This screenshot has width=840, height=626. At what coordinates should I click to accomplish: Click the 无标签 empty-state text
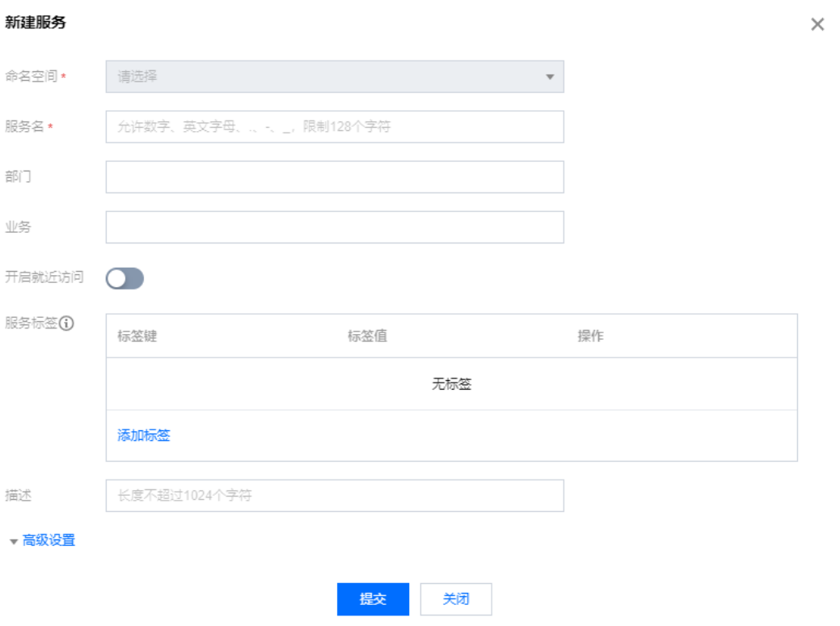(x=452, y=383)
